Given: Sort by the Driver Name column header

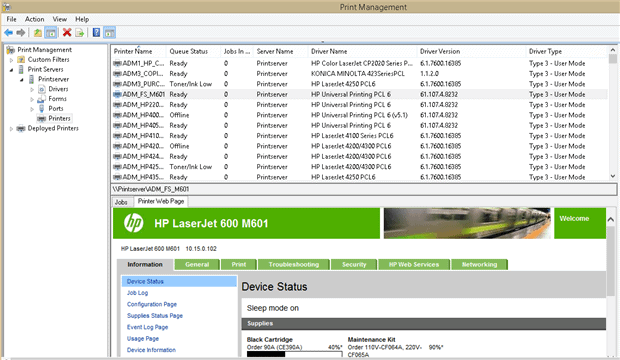Looking at the screenshot, I should 362,51.
